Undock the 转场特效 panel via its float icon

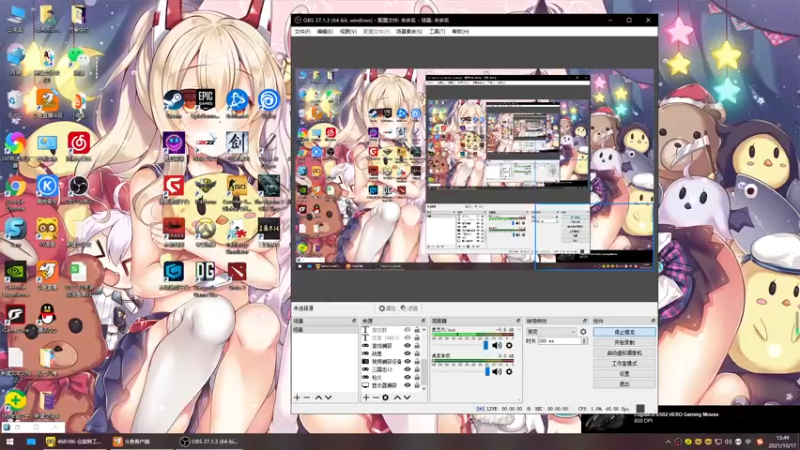pos(585,321)
